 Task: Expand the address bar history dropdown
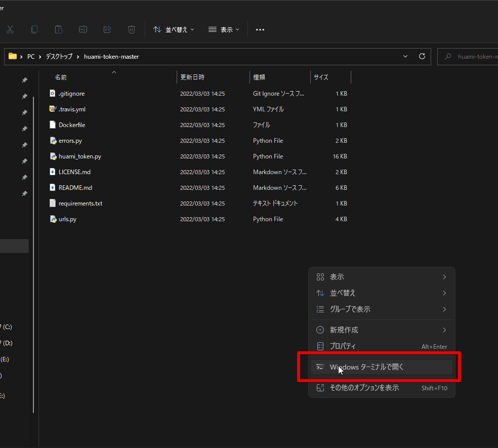(405, 57)
